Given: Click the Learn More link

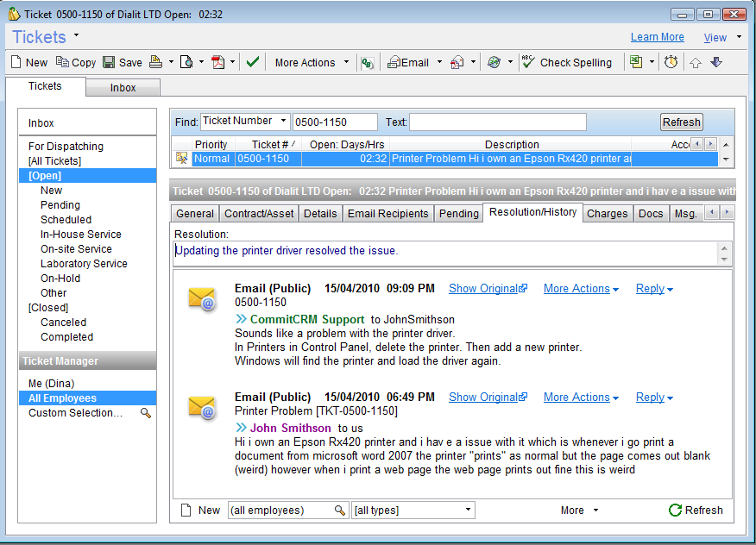Looking at the screenshot, I should click(657, 37).
